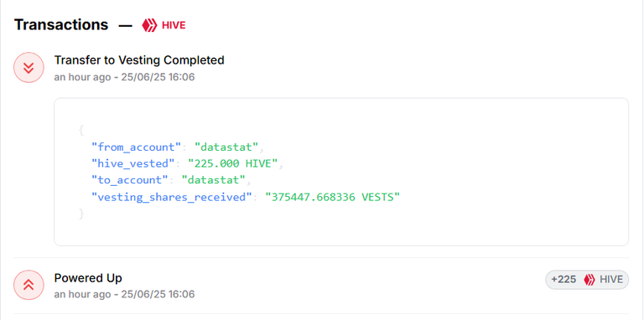The width and height of the screenshot is (644, 320).
Task: Click the "375447.668336 VESTS" value
Action: 332,198
